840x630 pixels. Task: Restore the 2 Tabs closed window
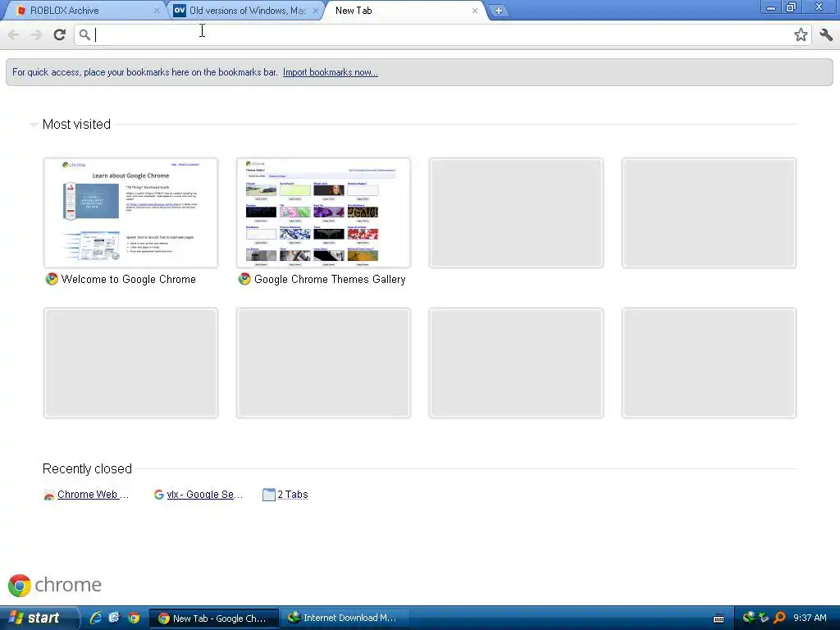293,495
